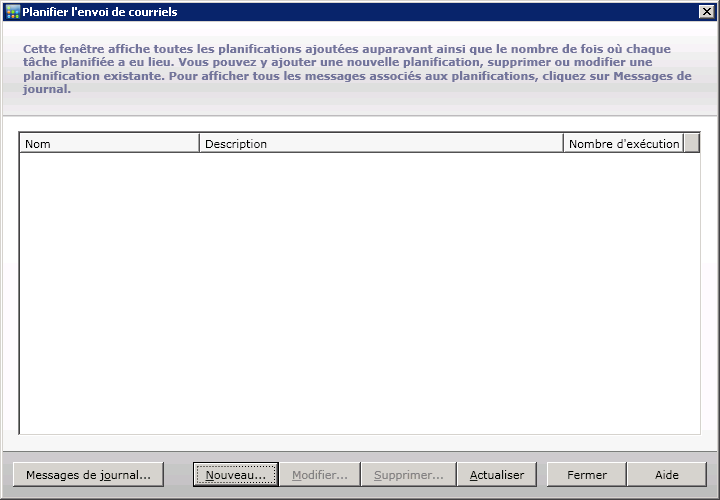The height and width of the screenshot is (500, 720).
Task: Refresh list with Actualiser button
Action: tap(497, 474)
